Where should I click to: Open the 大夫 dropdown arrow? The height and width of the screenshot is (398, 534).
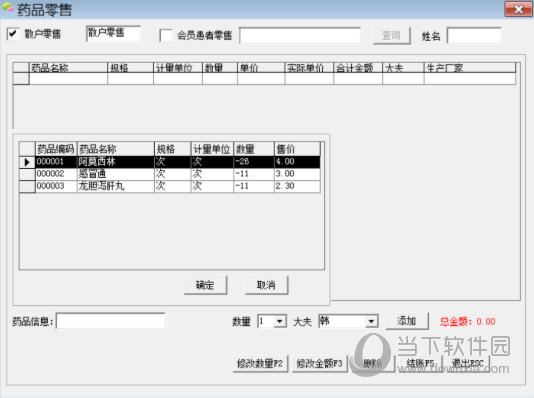(372, 321)
